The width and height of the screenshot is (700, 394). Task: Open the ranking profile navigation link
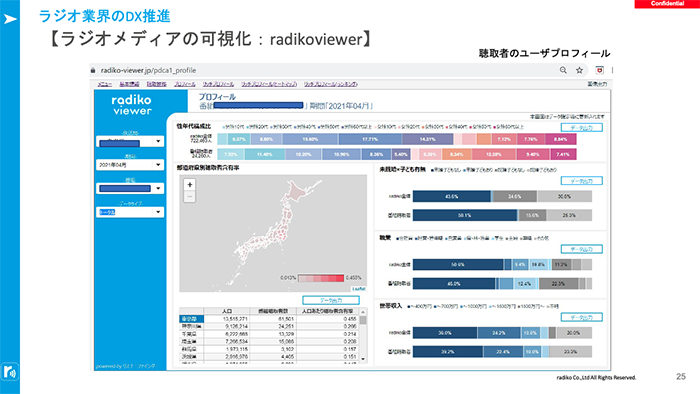(331, 84)
